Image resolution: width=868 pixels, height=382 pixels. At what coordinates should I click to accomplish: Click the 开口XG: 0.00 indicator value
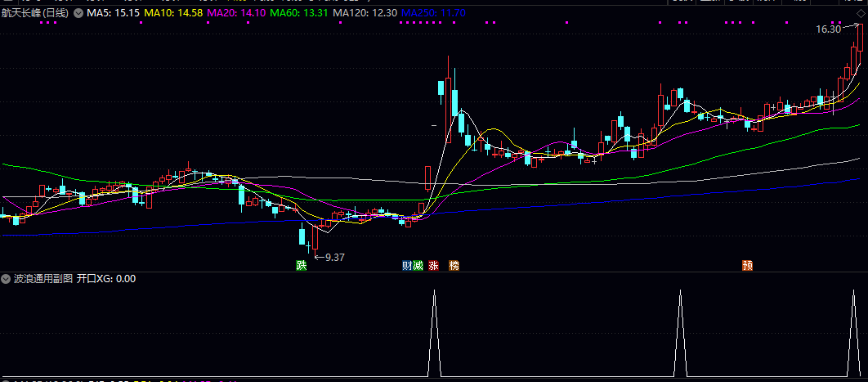tap(106, 278)
